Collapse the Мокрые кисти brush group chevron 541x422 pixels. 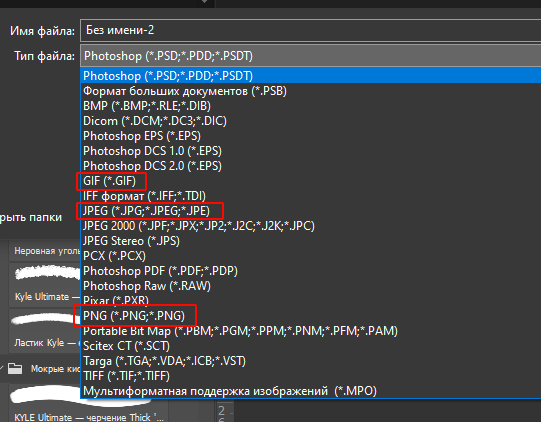tap(2, 368)
